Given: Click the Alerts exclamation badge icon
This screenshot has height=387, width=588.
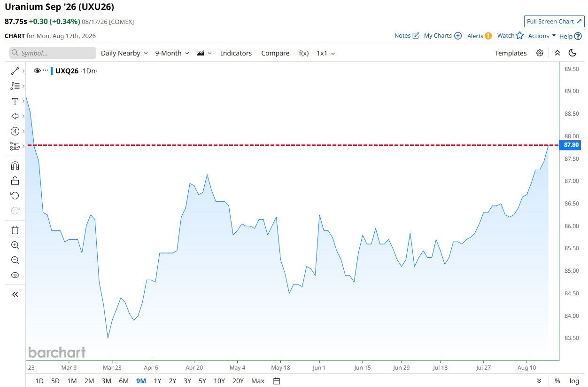Looking at the screenshot, I should (488, 36).
